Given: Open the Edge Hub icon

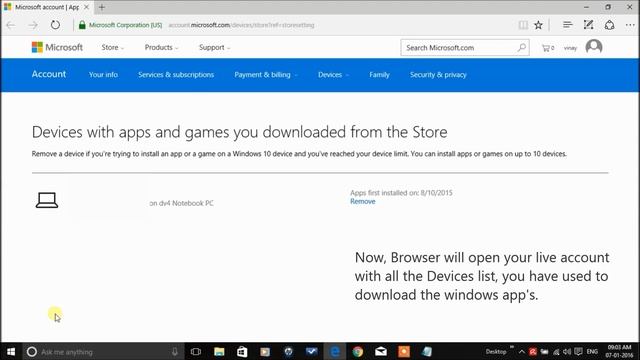Looking at the screenshot, I should pos(567,25).
